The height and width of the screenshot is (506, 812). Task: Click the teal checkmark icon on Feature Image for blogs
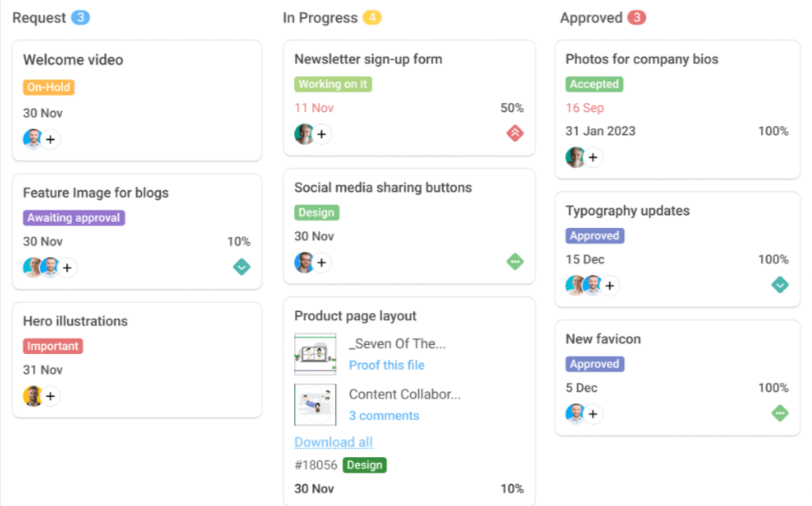(241, 266)
